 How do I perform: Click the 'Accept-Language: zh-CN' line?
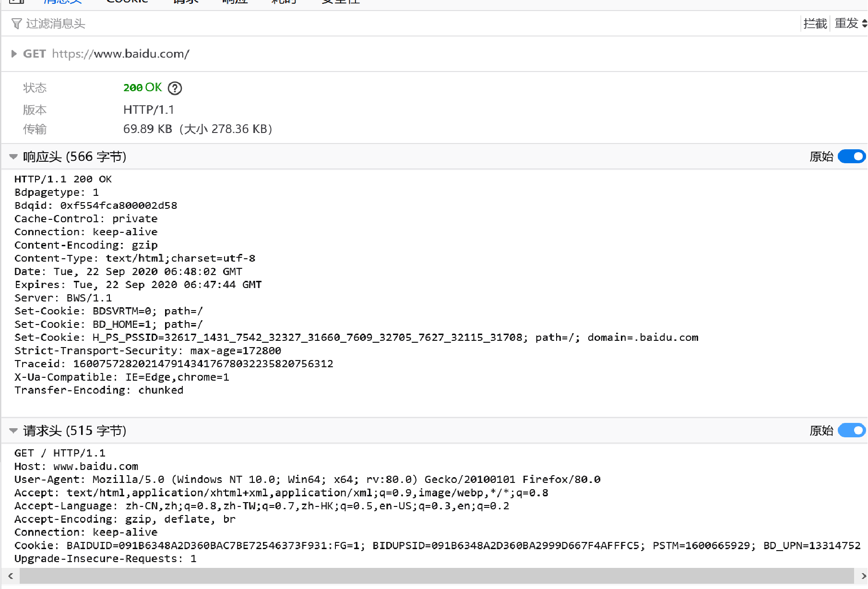tap(262, 506)
